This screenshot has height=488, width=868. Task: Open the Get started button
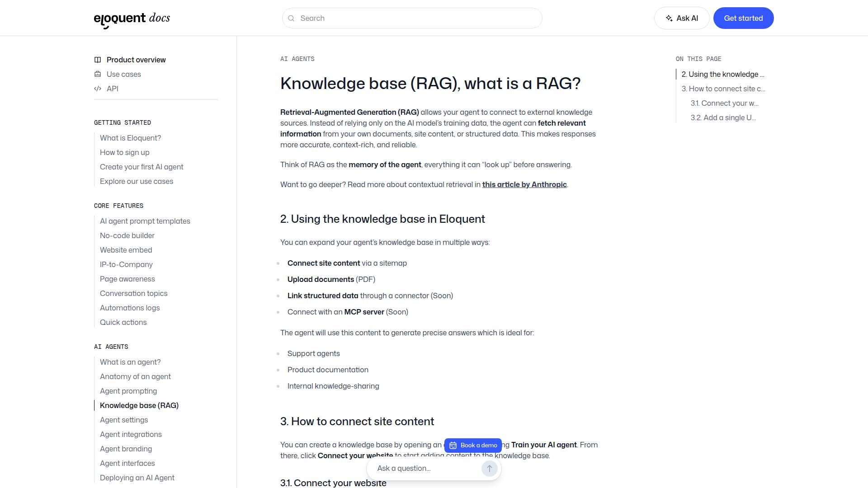tap(743, 18)
